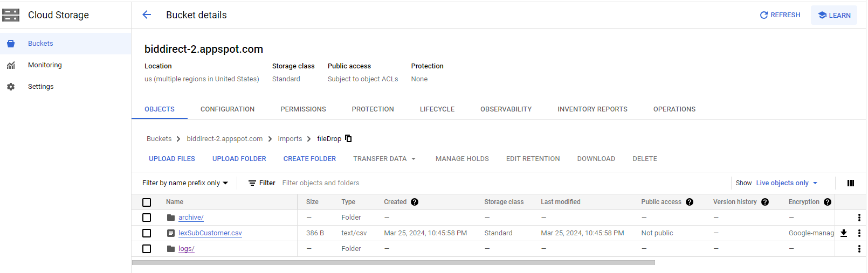Screen dimensions: 868x273
Task: Click the Download toolbar button
Action: (596, 159)
